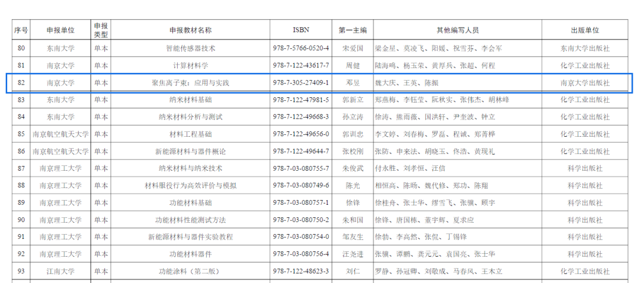Click the 出版单位 column header
644x283 pixels.
(x=586, y=30)
